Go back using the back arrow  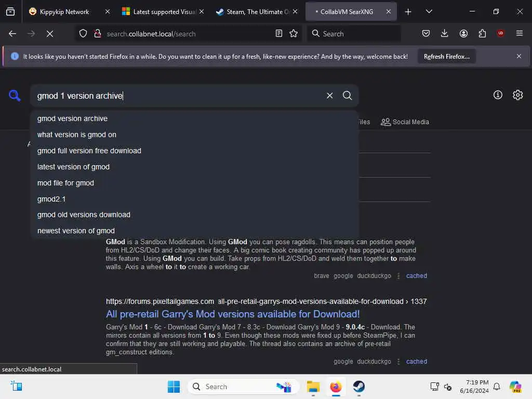[12, 34]
